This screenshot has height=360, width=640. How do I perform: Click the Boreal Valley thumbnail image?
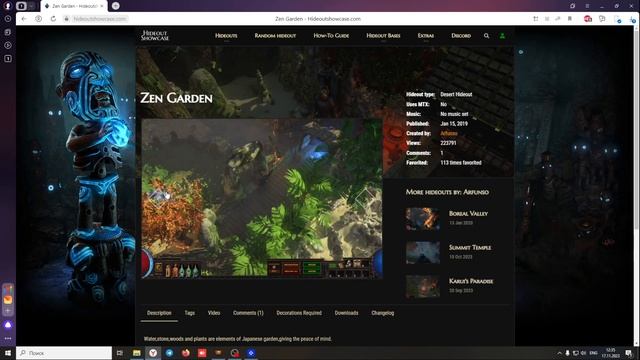pos(423,218)
